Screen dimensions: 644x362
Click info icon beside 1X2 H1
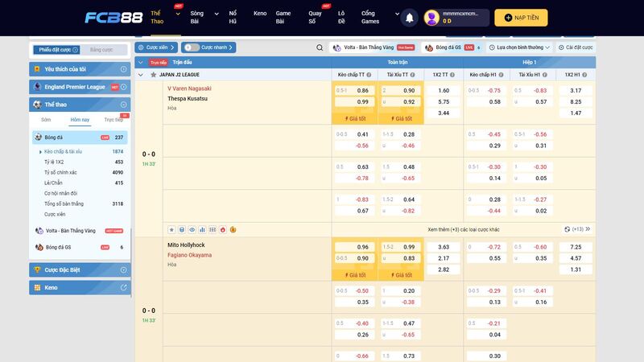pos(584,75)
